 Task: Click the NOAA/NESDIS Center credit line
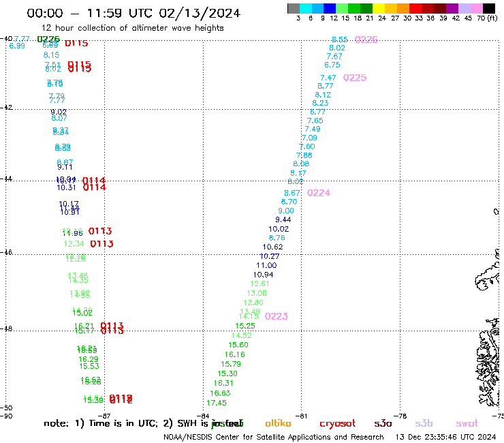pyautogui.click(x=274, y=437)
